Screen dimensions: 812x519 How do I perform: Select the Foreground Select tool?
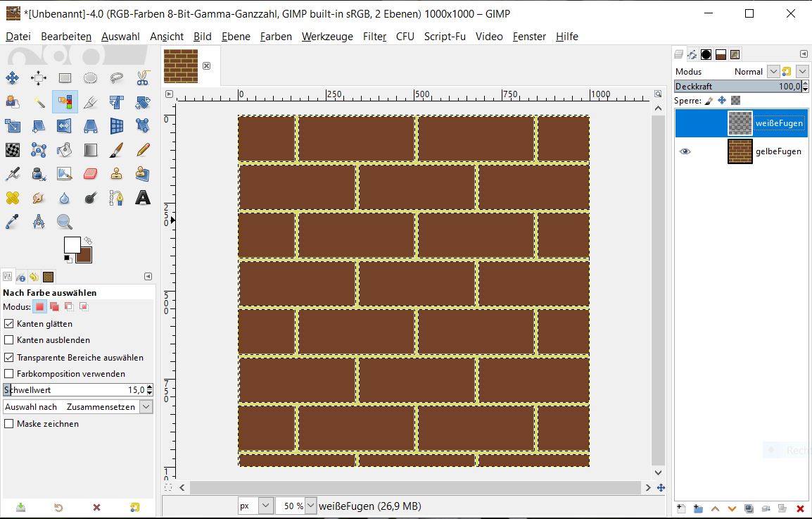click(x=13, y=101)
